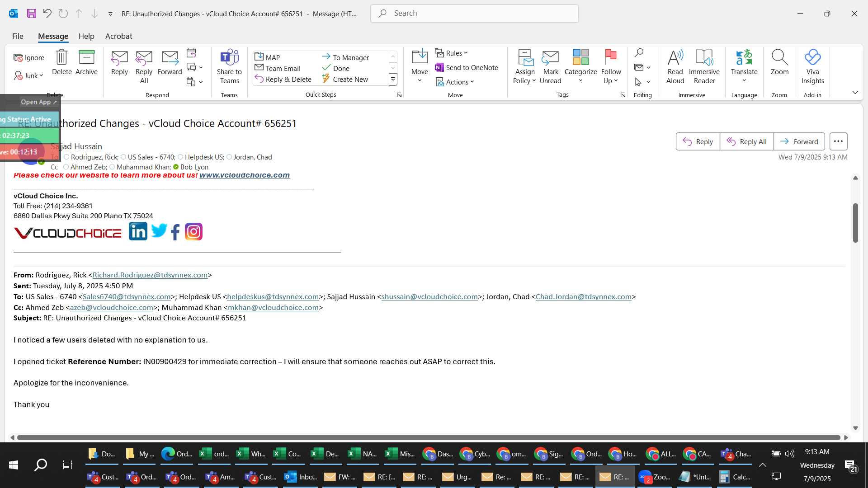Click the vertical scrollbar thumb
868x488 pixels.
point(855,222)
